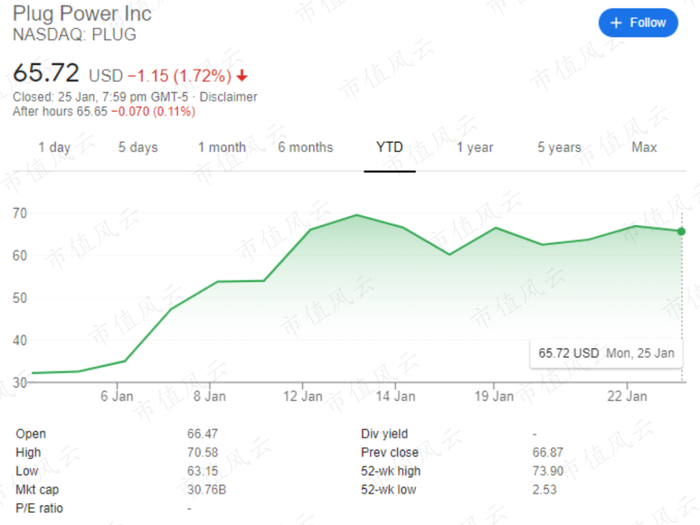
Task: Click the Mkt cap value 30.76B
Action: click(201, 488)
